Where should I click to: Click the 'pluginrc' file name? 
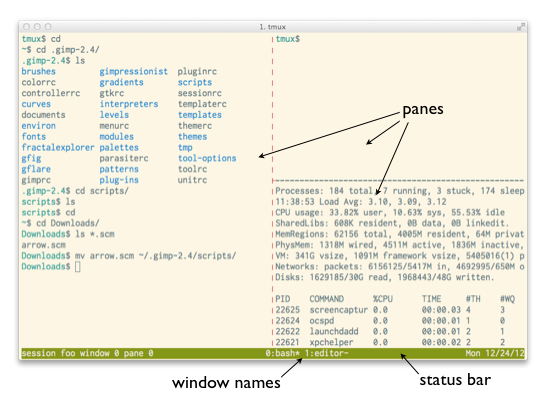coord(197,72)
